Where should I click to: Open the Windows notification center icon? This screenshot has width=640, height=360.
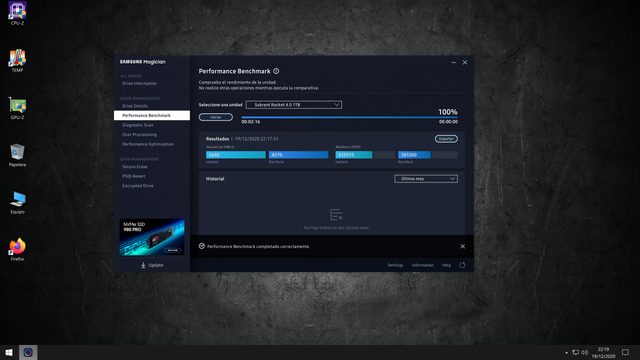pyautogui.click(x=625, y=352)
